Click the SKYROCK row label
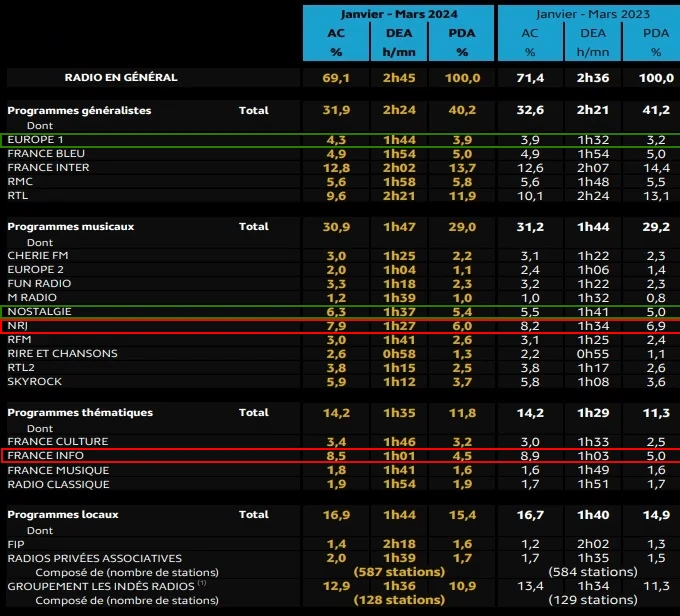Screen dimensions: 680x616 coord(35,382)
